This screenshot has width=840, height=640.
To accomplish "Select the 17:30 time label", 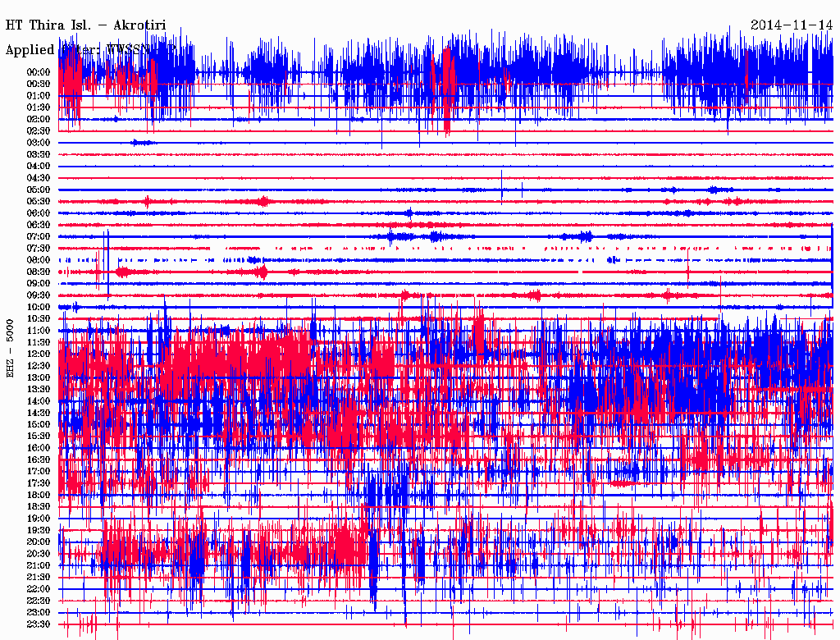I will click(x=38, y=483).
